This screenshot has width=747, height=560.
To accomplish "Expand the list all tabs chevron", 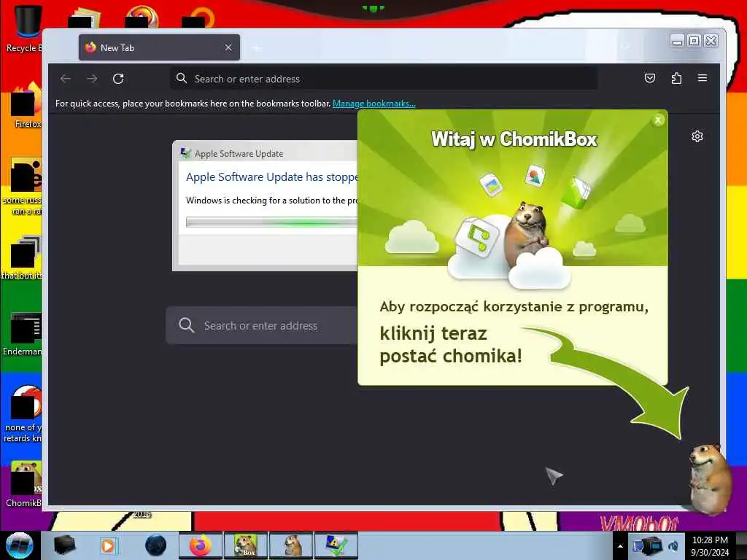I will coord(626,47).
